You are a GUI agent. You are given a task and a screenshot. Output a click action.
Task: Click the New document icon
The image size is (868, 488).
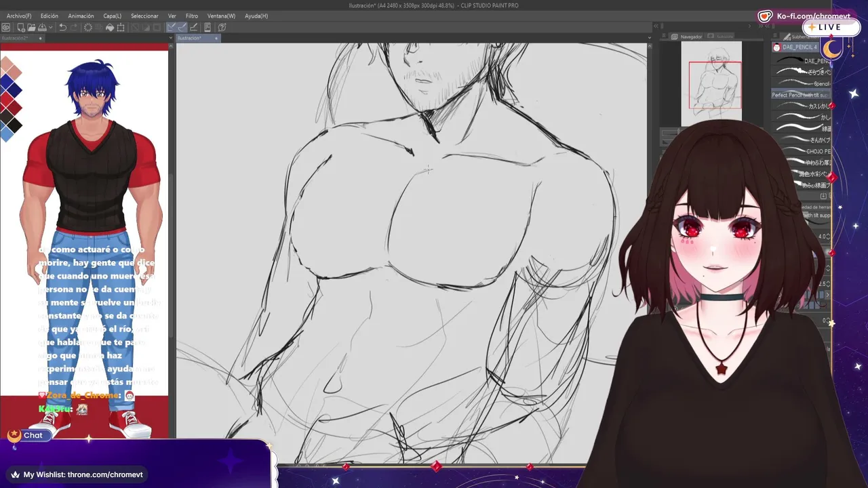21,27
